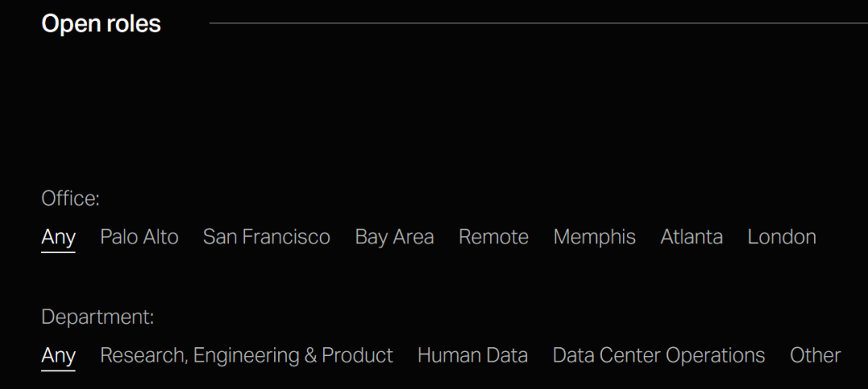Select the Any filter under Department
This screenshot has width=868, height=389.
pos(58,355)
